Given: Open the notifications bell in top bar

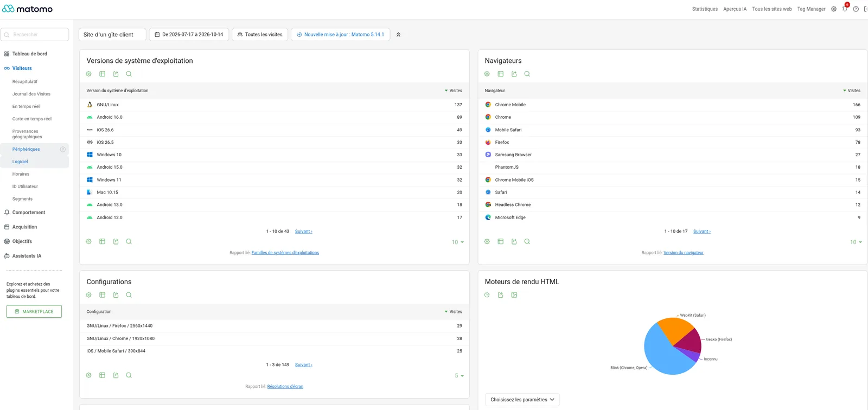Looking at the screenshot, I should [845, 9].
